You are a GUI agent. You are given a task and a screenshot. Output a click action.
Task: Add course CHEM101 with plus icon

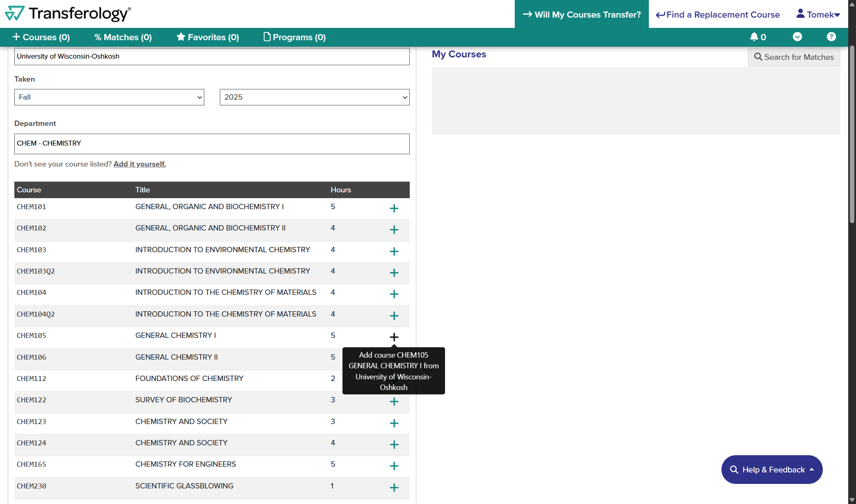click(x=394, y=208)
